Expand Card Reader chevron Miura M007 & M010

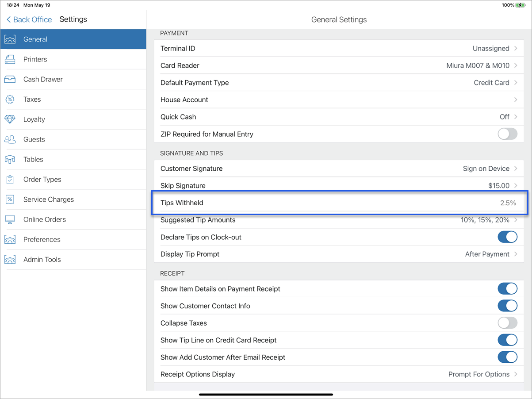pyautogui.click(x=516, y=65)
